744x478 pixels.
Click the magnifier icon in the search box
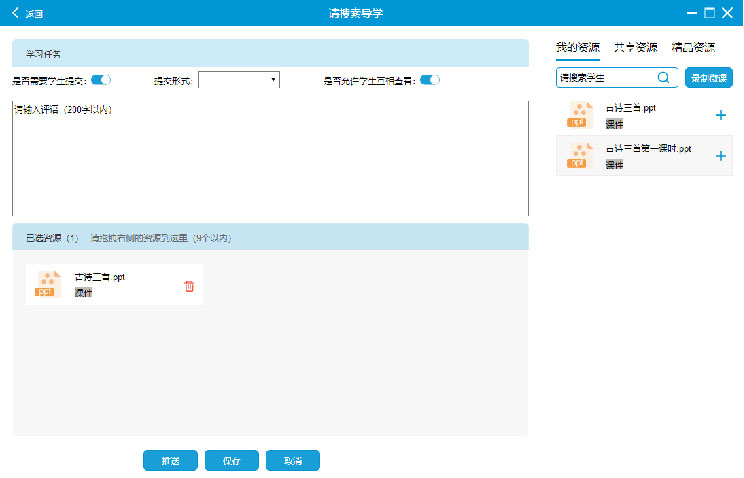pyautogui.click(x=663, y=77)
